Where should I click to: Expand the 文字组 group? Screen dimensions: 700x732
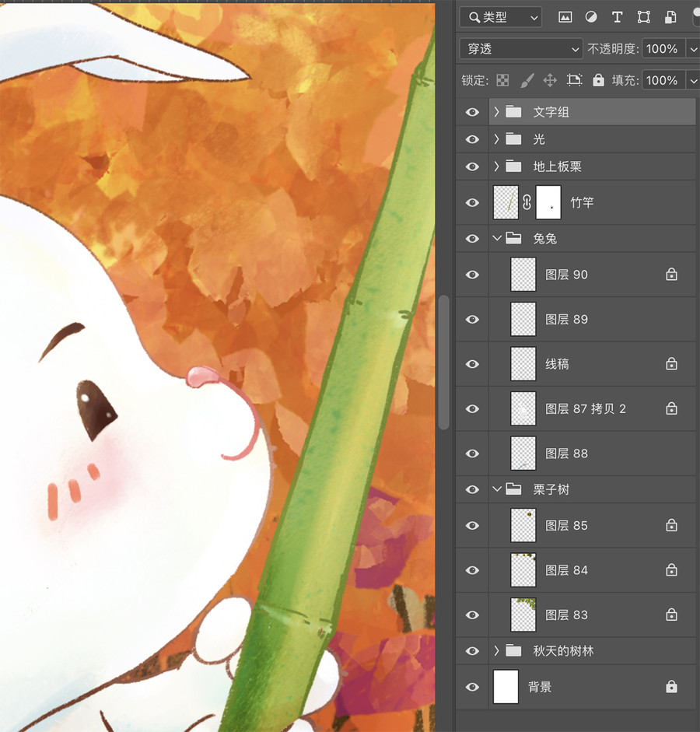[496, 111]
